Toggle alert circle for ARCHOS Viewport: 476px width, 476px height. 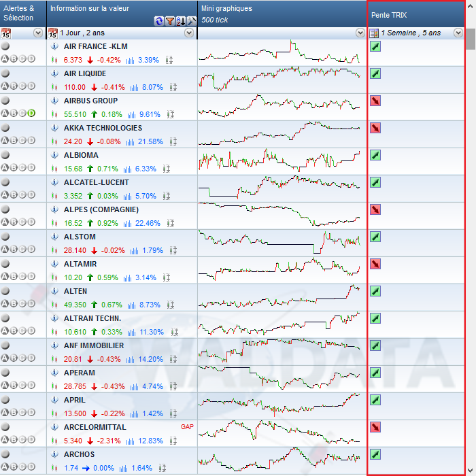[x=5, y=454]
